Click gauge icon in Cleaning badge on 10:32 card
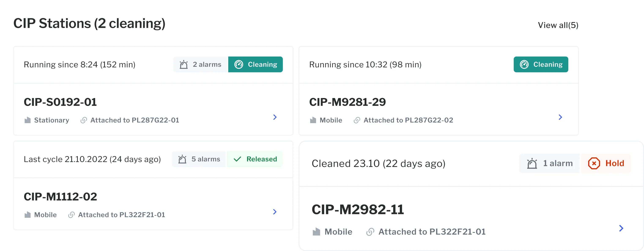Screen dimensions: 644x251 [524, 64]
